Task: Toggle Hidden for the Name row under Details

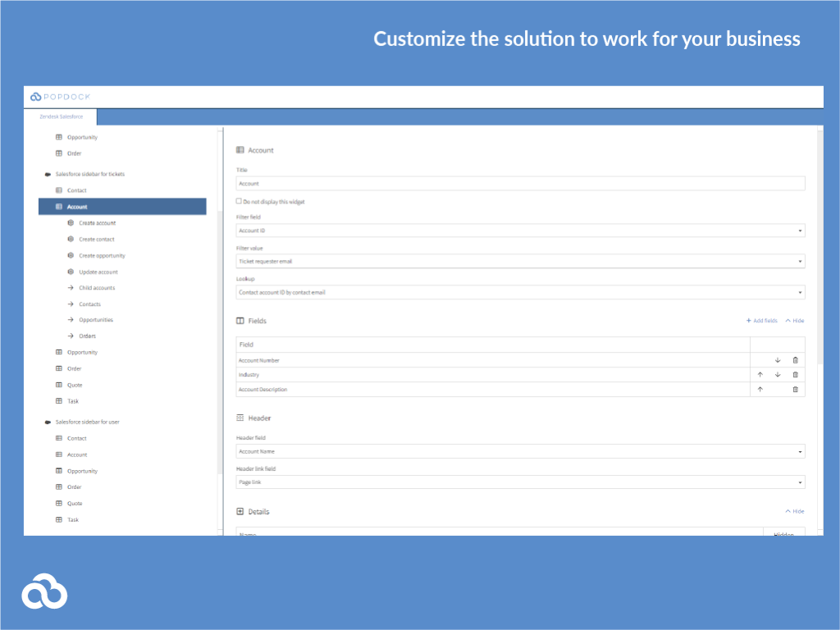Action: 783,534
